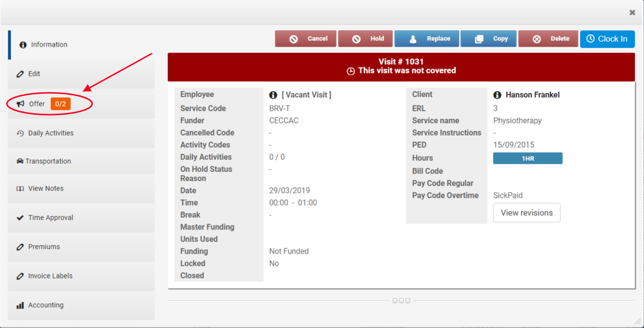Copy this visit using the Copy button
Viewport: 644px width, 328px height.
pyautogui.click(x=489, y=39)
